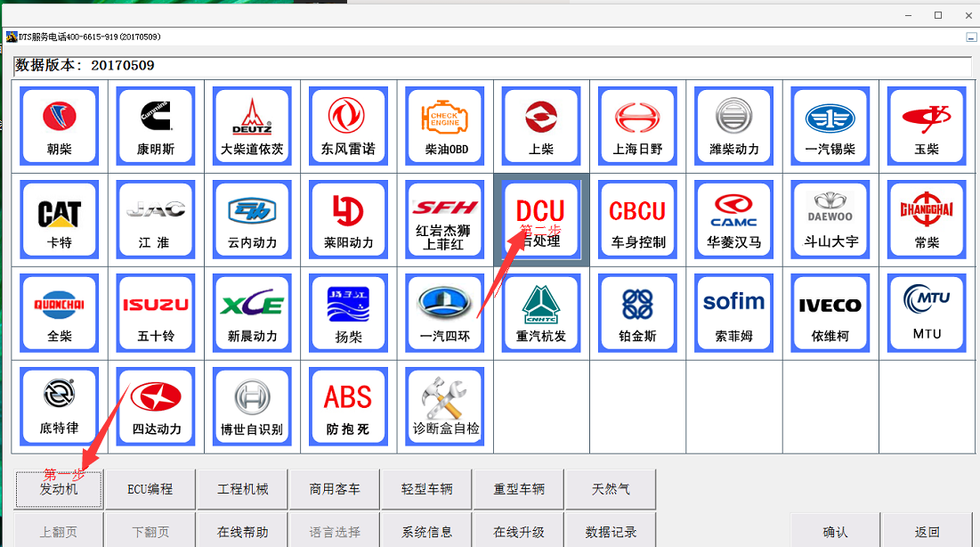Select the 康明斯 Cummins icon
This screenshot has height=547, width=980.
pos(156,126)
